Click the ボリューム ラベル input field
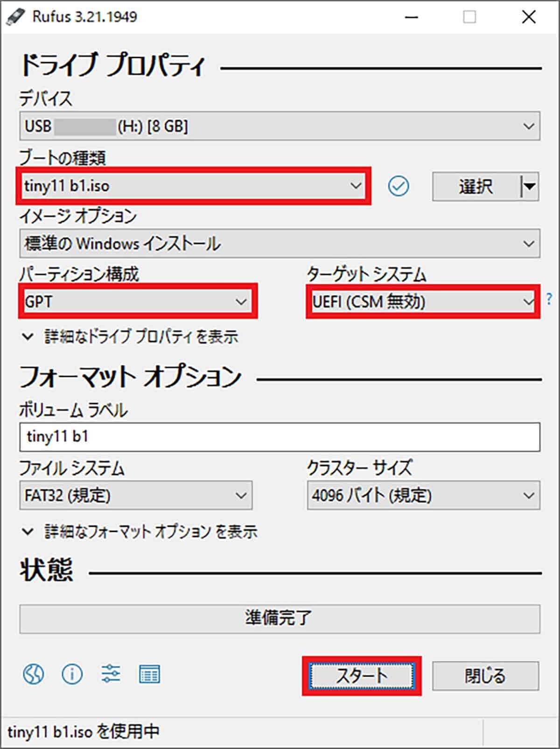This screenshot has width=560, height=749. [280, 437]
